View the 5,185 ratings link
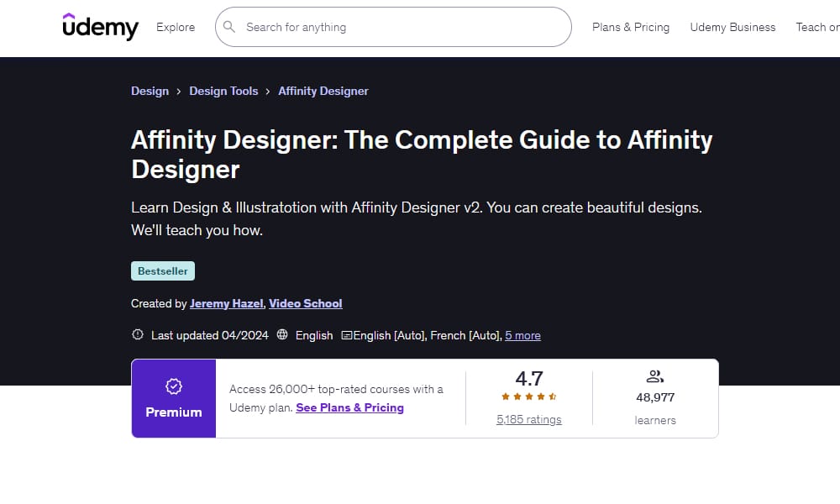 tap(529, 419)
